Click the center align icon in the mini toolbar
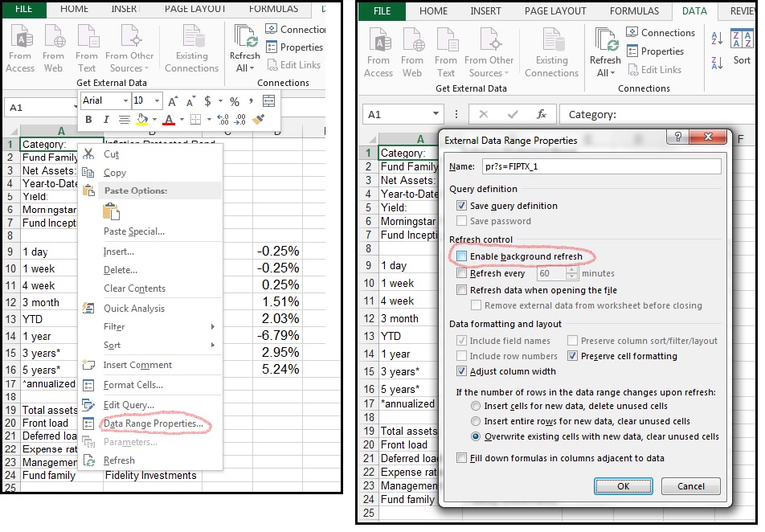The image size is (765, 532). [125, 120]
